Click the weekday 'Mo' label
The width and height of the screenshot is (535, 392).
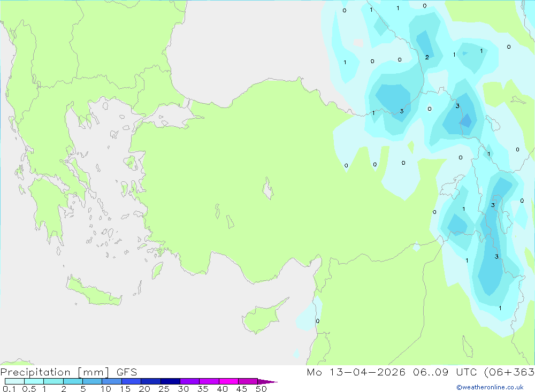[x=314, y=372]
